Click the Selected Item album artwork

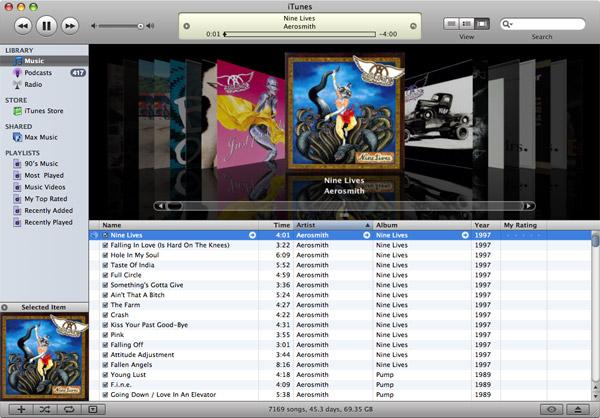tap(44, 356)
